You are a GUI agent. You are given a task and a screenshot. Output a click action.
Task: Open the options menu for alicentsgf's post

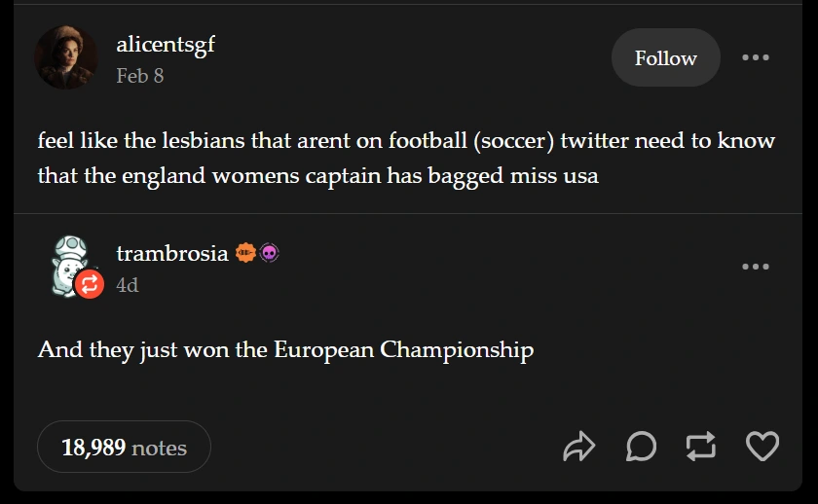coord(756,58)
